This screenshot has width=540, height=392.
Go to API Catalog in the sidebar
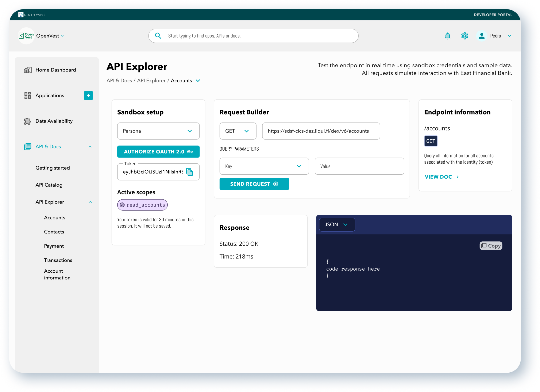pos(49,185)
